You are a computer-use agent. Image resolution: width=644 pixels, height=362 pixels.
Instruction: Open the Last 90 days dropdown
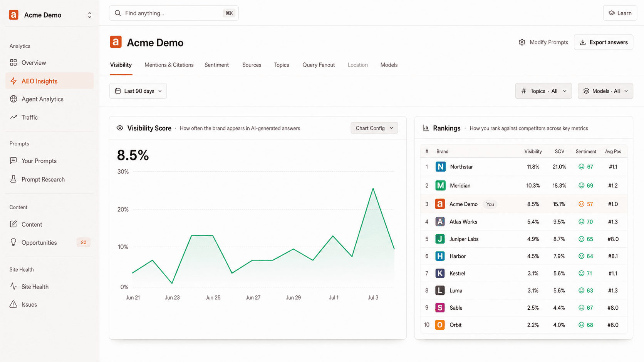pos(138,91)
